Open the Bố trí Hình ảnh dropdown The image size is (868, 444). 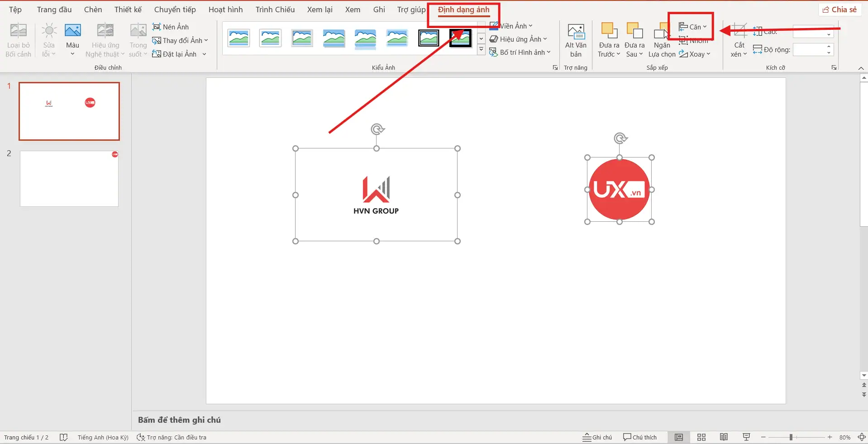click(x=520, y=52)
